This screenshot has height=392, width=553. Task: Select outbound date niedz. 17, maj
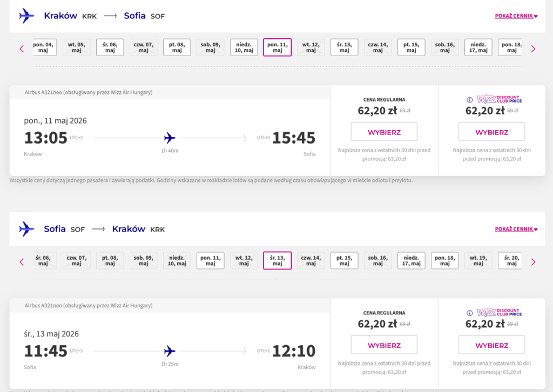tap(478, 48)
